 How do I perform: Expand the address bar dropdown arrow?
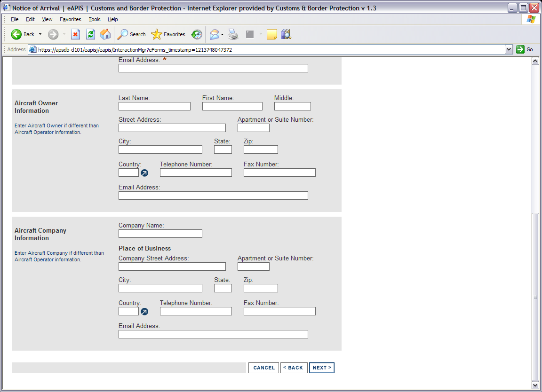tap(508, 49)
